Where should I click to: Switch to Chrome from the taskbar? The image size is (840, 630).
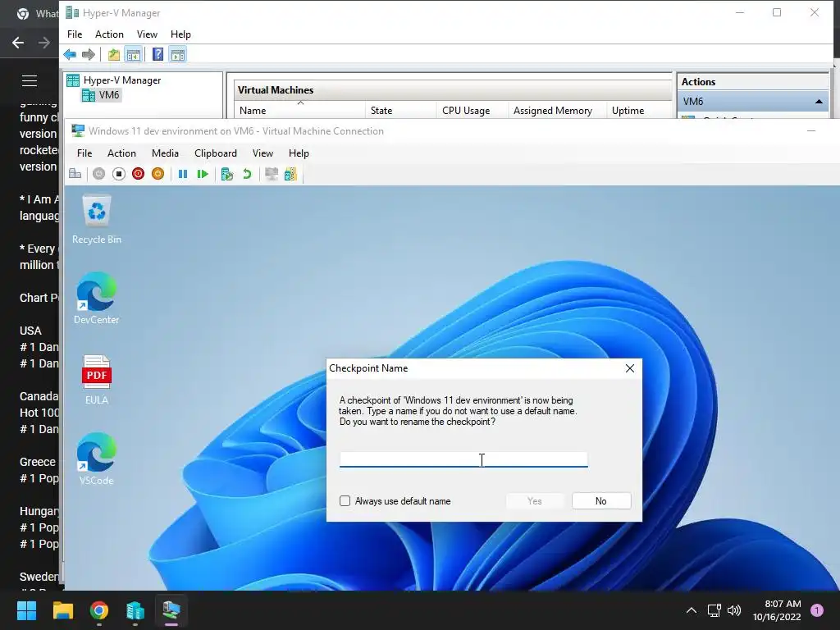pyautogui.click(x=99, y=610)
